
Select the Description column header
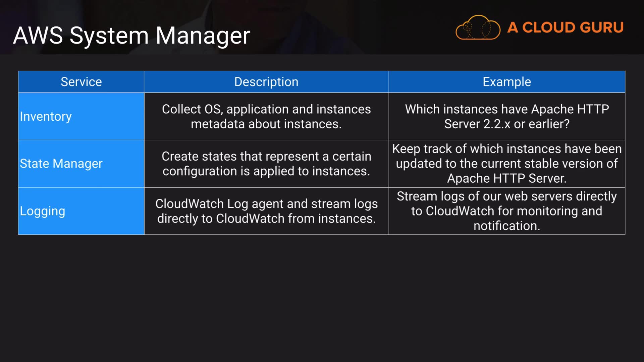coord(266,82)
